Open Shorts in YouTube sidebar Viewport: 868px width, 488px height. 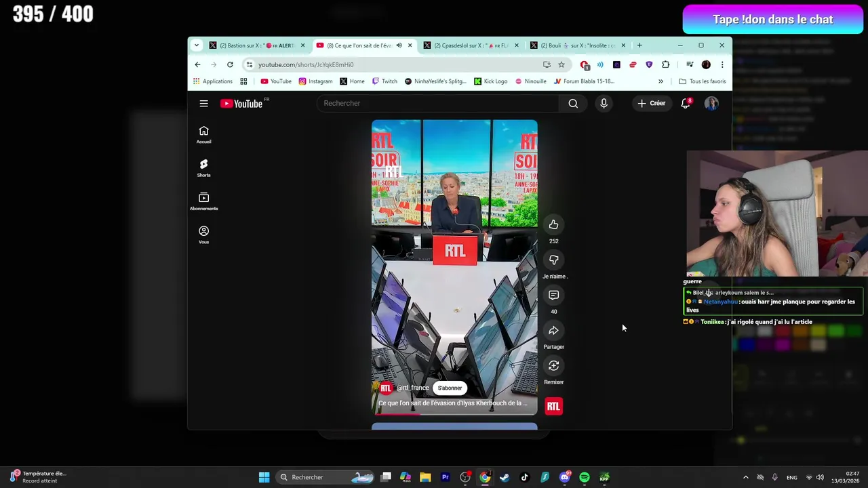pos(203,168)
